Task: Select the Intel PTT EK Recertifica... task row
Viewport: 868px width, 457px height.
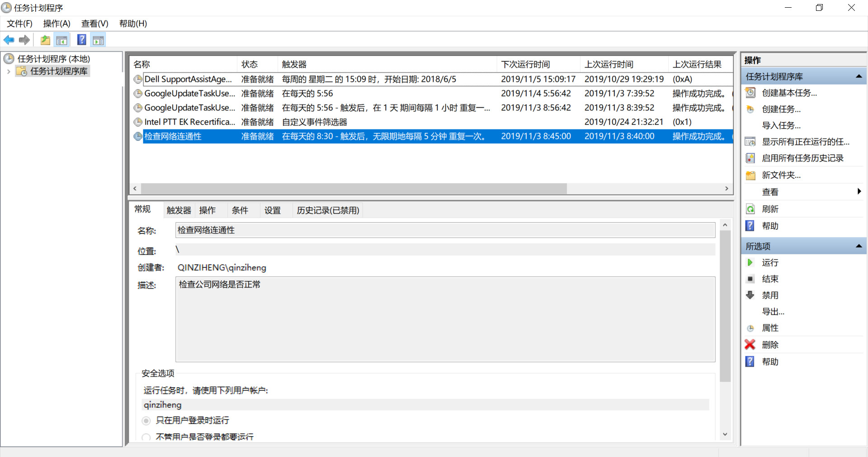Action: click(432, 122)
